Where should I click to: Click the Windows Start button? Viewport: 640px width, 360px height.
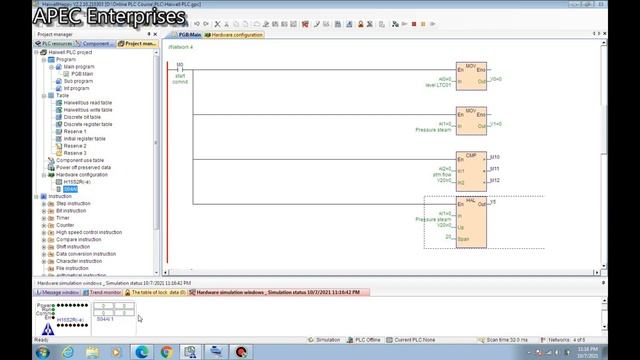43,352
